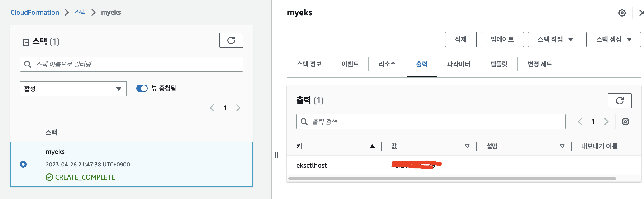Go to next page of stack list
The height and width of the screenshot is (199, 644).
[x=238, y=108]
